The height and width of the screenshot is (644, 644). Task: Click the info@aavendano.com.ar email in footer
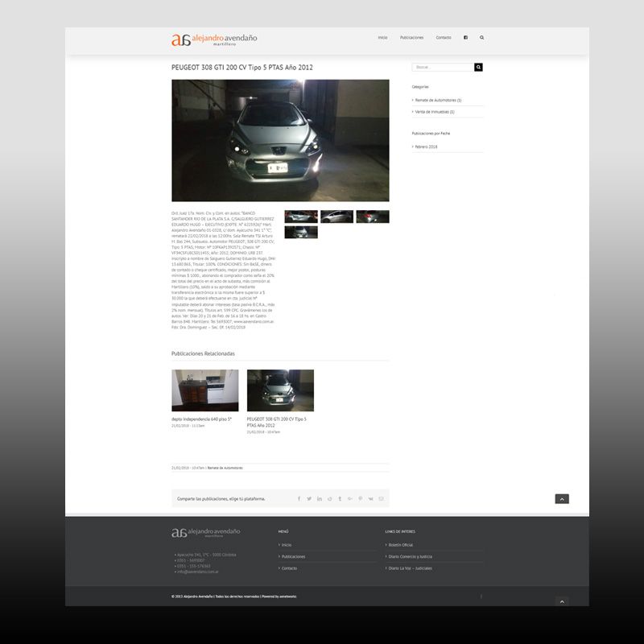coord(198,572)
